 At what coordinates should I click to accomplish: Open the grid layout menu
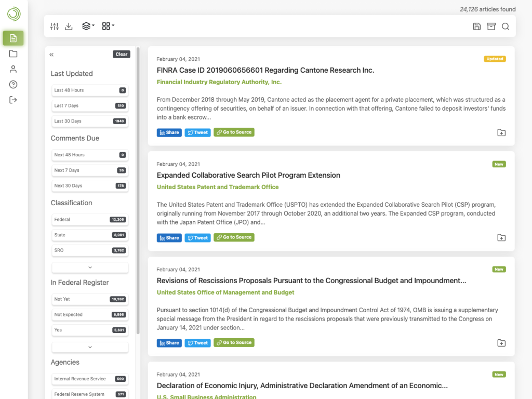coord(107,26)
